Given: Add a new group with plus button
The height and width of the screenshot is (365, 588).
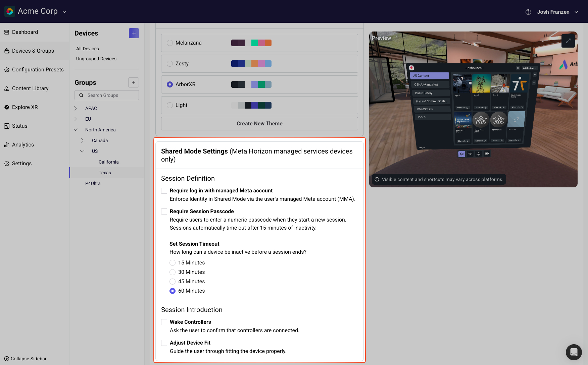Looking at the screenshot, I should tap(134, 82).
